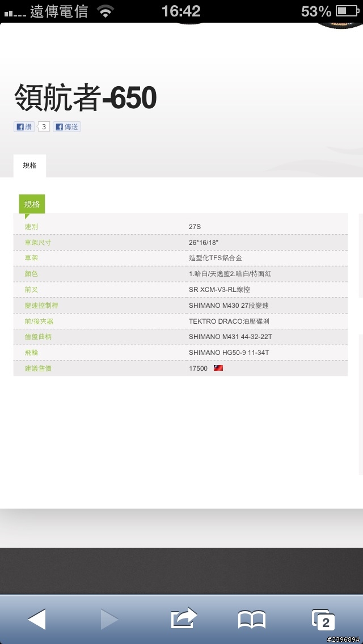Screen dimensions: 363x644
Task: Click the 前/後夾器 row label
Action: pyautogui.click(x=39, y=321)
